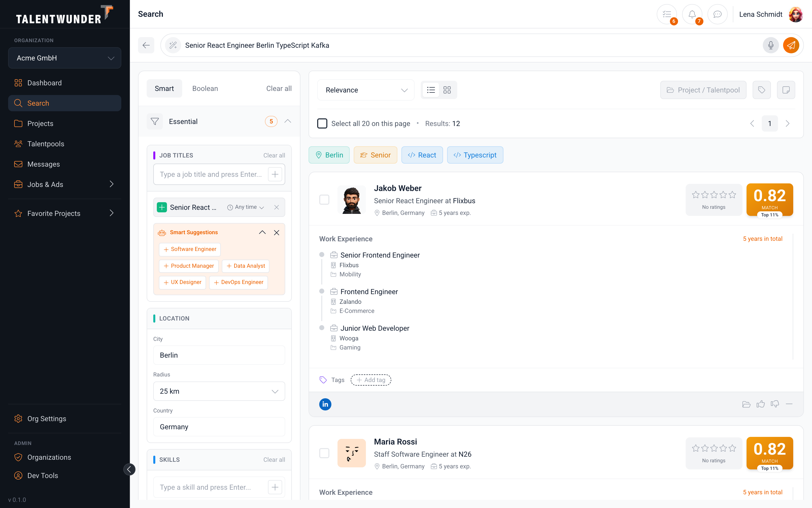Open Dashboard in sidebar
812x508 pixels.
65,83
